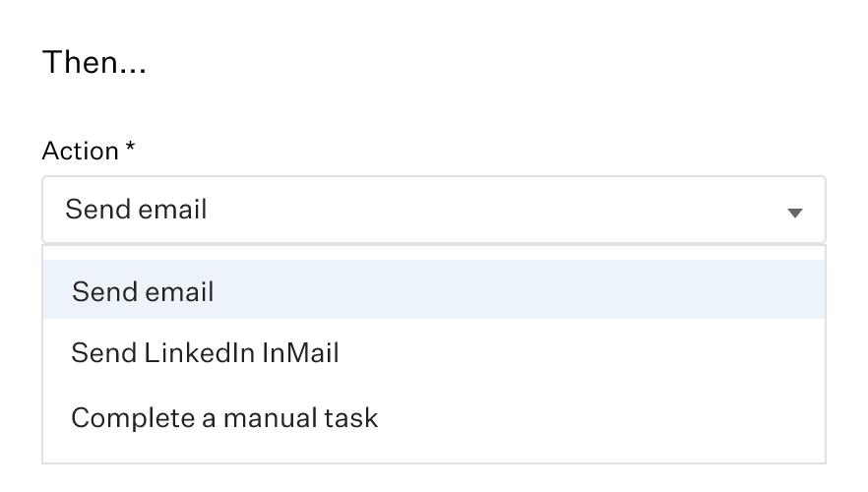Choose the last option in Action list
The width and height of the screenshot is (868, 492).
pos(224,417)
